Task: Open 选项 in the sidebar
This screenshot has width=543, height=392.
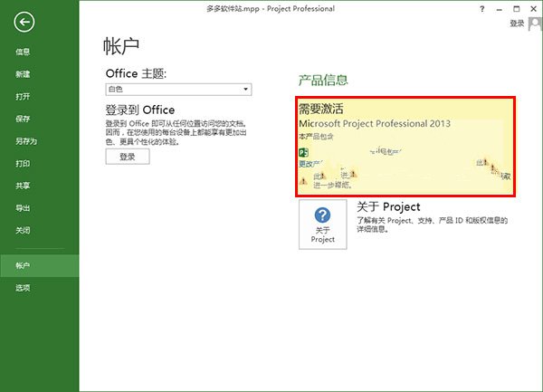Action: tap(23, 288)
